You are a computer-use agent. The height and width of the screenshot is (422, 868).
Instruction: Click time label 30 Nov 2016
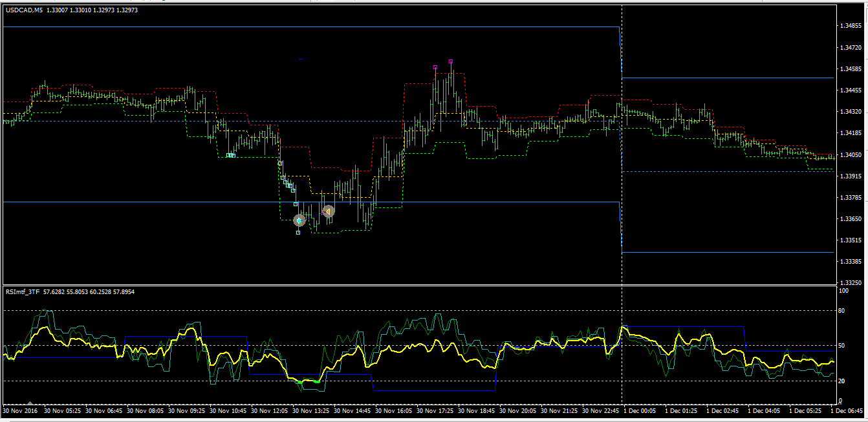tap(21, 410)
